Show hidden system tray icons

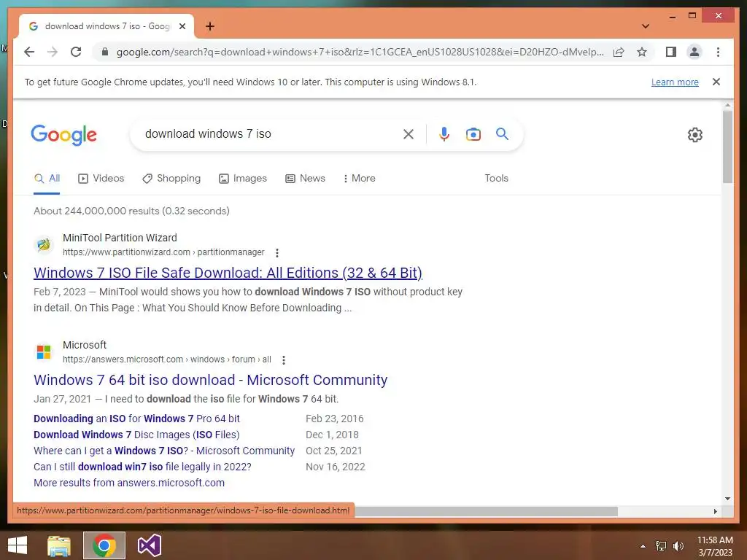(x=643, y=546)
